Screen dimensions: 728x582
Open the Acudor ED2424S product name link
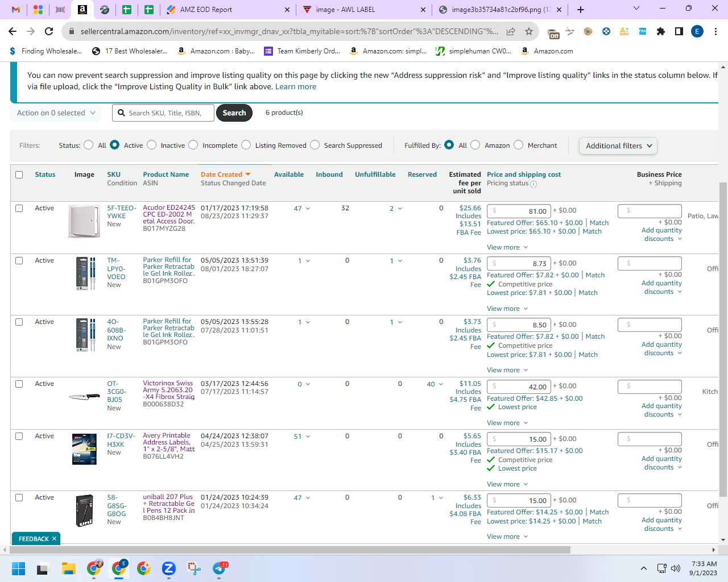point(169,215)
